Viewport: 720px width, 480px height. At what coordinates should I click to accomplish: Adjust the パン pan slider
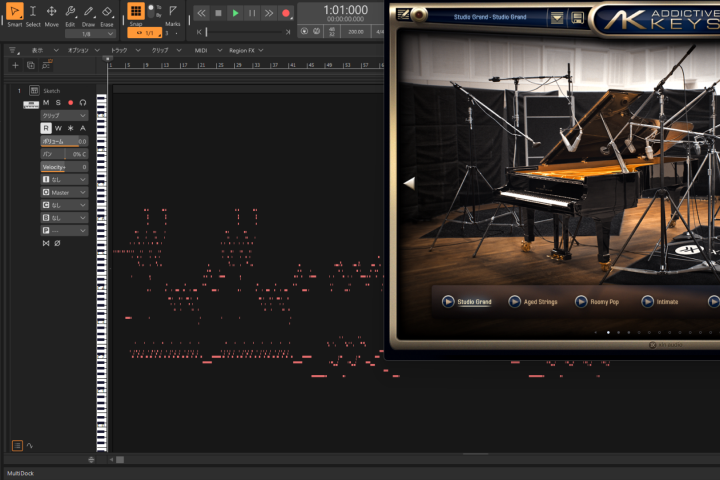pyautogui.click(x=64, y=154)
